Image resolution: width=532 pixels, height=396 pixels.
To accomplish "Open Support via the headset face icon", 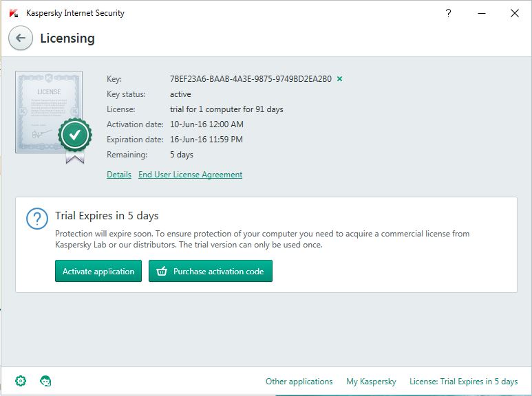I will coord(45,381).
